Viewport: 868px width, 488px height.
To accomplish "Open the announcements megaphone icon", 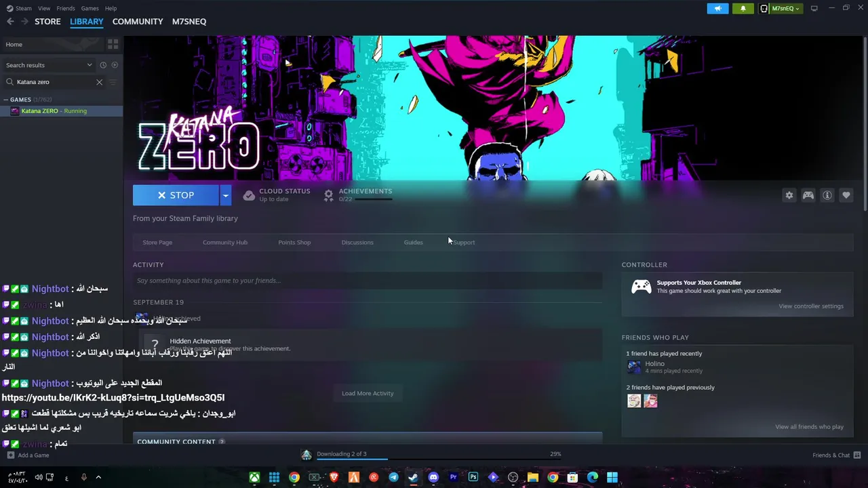I will pos(717,8).
